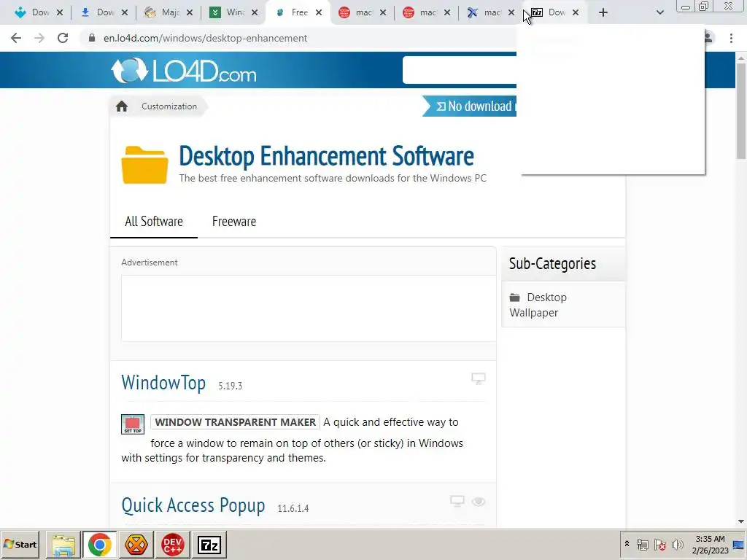747x560 pixels.
Task: Open 7-Zip from the taskbar
Action: pos(209,544)
